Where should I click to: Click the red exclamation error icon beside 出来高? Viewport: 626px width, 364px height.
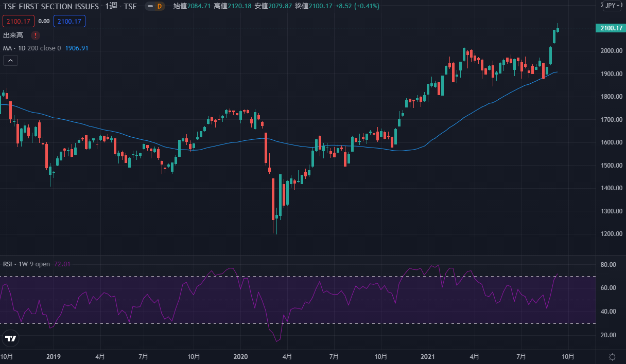tap(34, 35)
